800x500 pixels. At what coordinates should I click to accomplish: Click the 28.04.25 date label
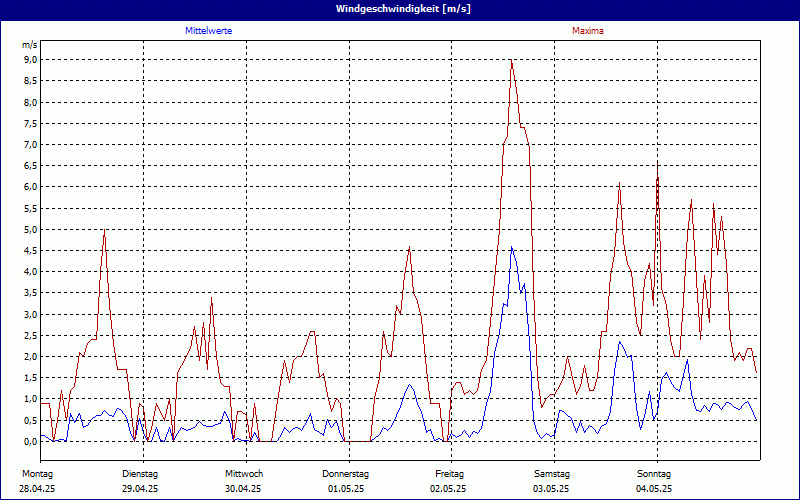tap(37, 489)
